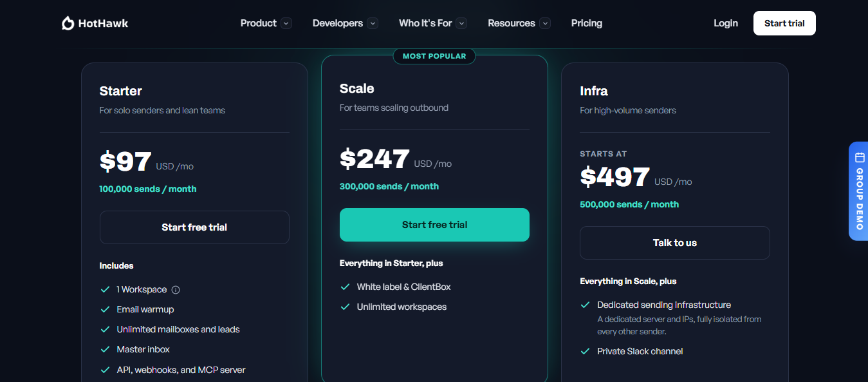Click the HotHawk brand name

click(x=103, y=23)
